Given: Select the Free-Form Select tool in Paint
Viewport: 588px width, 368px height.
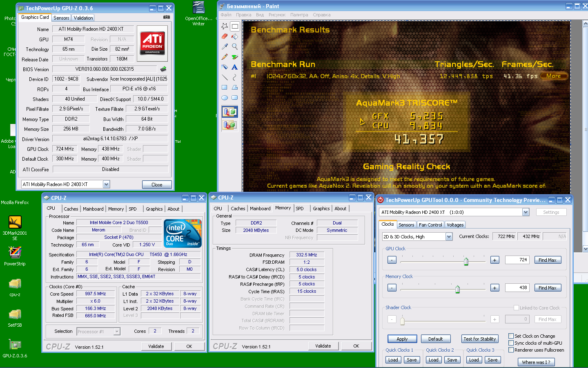Looking at the screenshot, I should click(225, 26).
